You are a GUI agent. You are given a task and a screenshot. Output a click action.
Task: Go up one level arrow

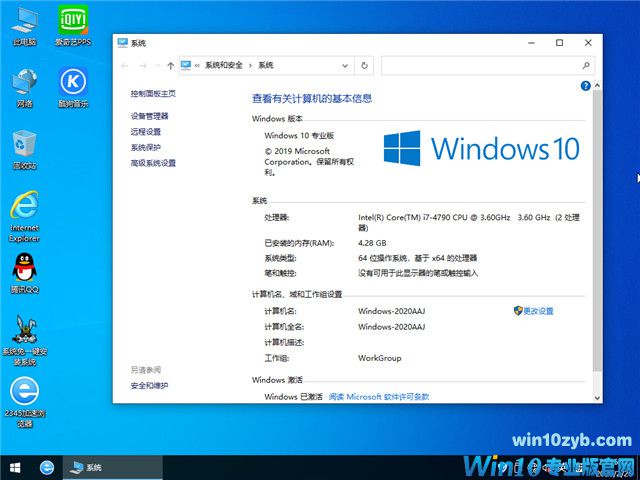pyautogui.click(x=171, y=65)
